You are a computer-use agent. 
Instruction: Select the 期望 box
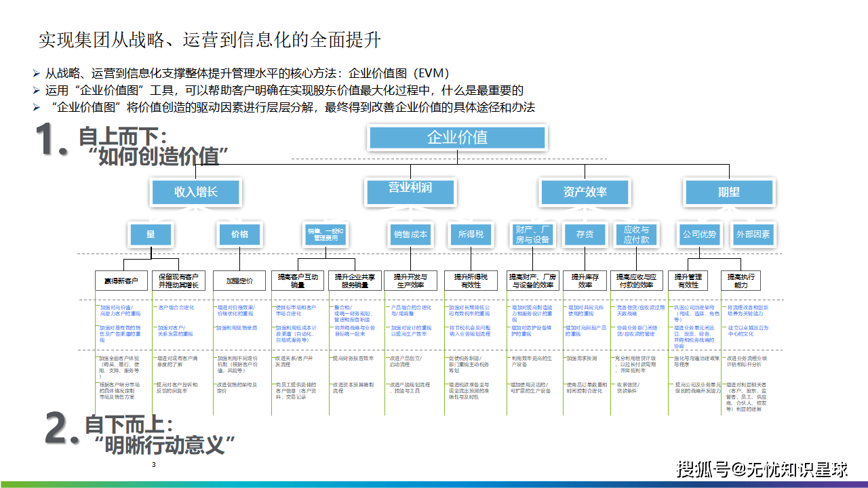(x=729, y=192)
